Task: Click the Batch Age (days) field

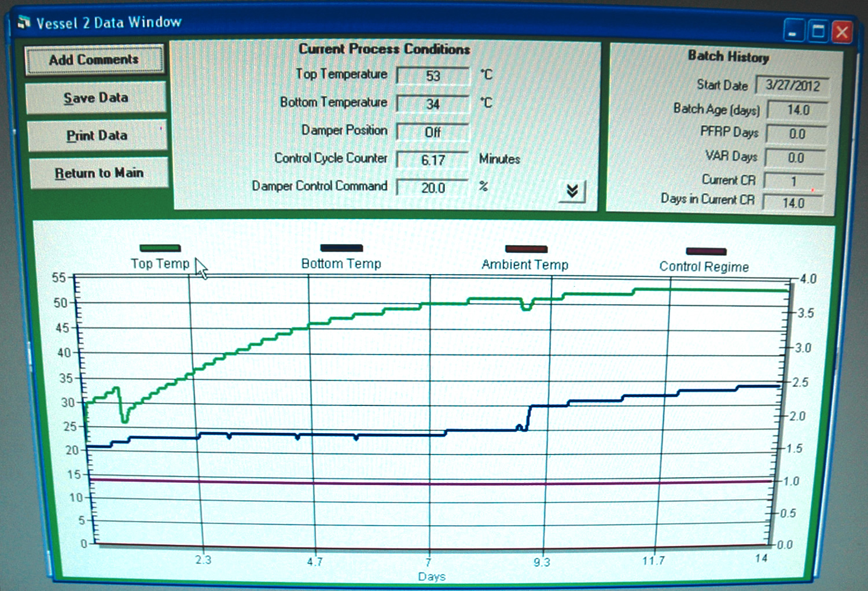Action: pos(797,109)
